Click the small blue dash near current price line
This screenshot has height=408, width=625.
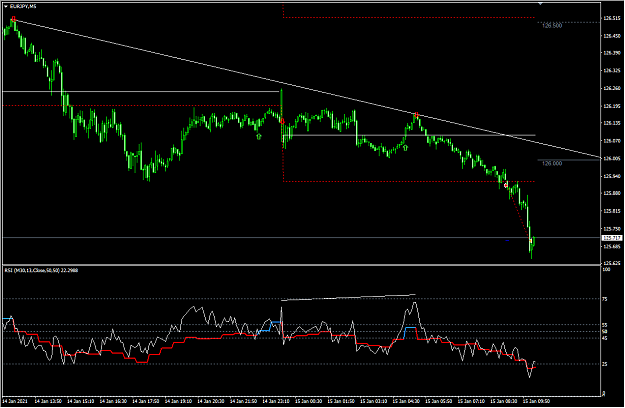507,241
